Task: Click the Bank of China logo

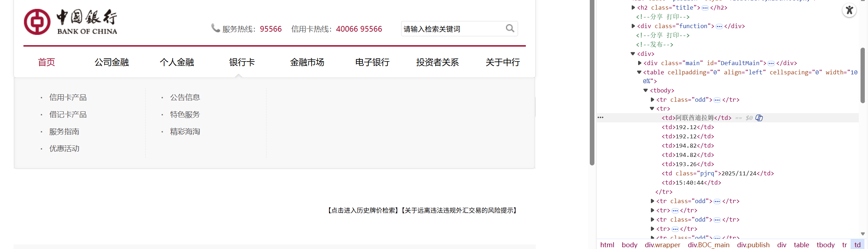Action: 70,22
